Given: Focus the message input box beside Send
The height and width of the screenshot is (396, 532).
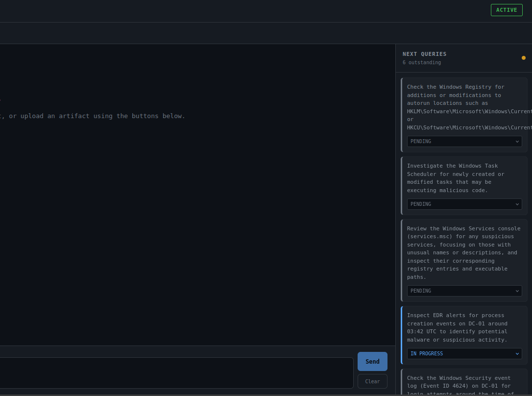Looking at the screenshot, I should [x=176, y=373].
